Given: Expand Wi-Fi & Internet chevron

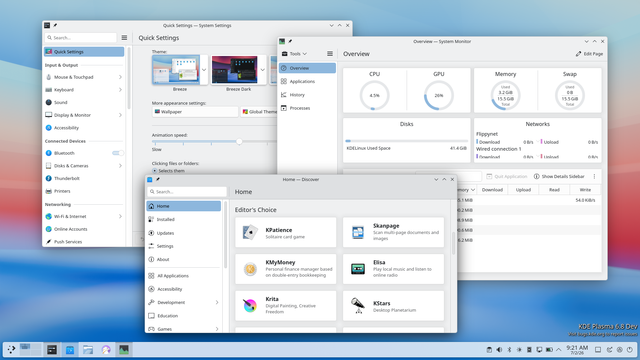Looking at the screenshot, I should (120, 216).
